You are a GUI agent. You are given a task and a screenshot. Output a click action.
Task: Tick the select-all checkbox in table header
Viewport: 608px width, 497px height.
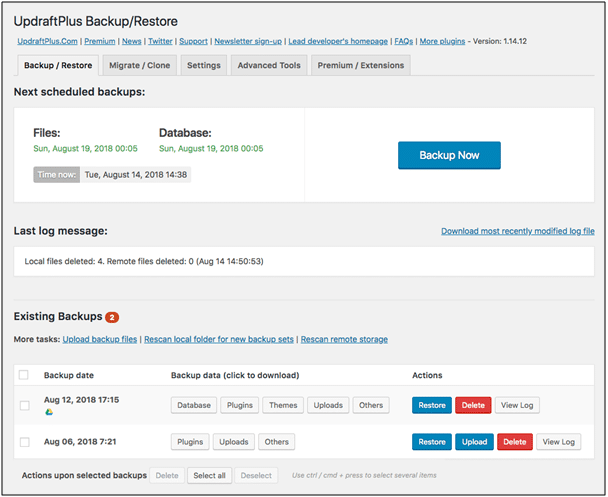pyautogui.click(x=24, y=375)
